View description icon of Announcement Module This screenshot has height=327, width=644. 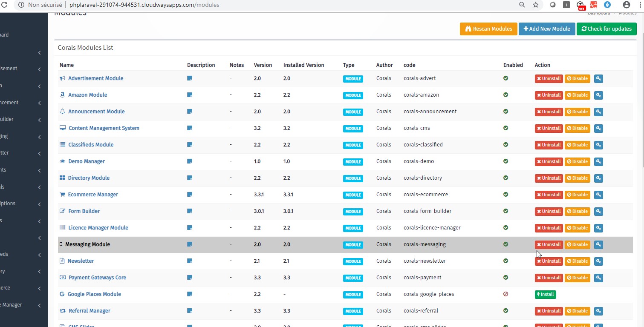(x=190, y=112)
